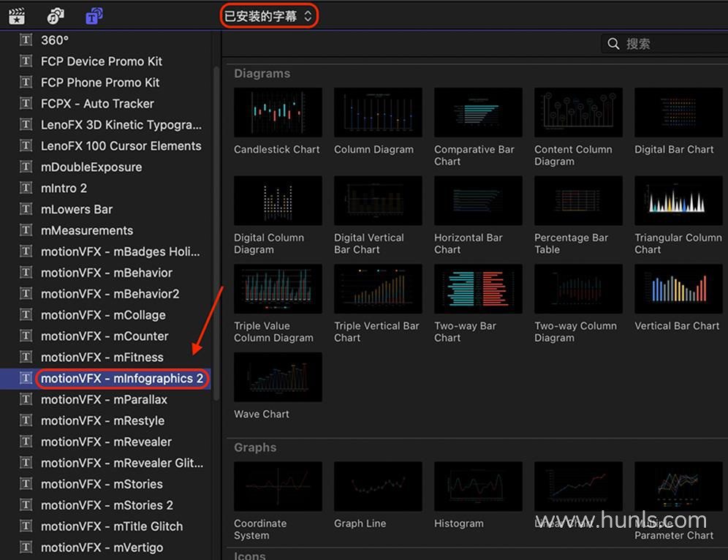Click the title icon beside mDoubleExposure
The image size is (728, 560).
point(26,167)
